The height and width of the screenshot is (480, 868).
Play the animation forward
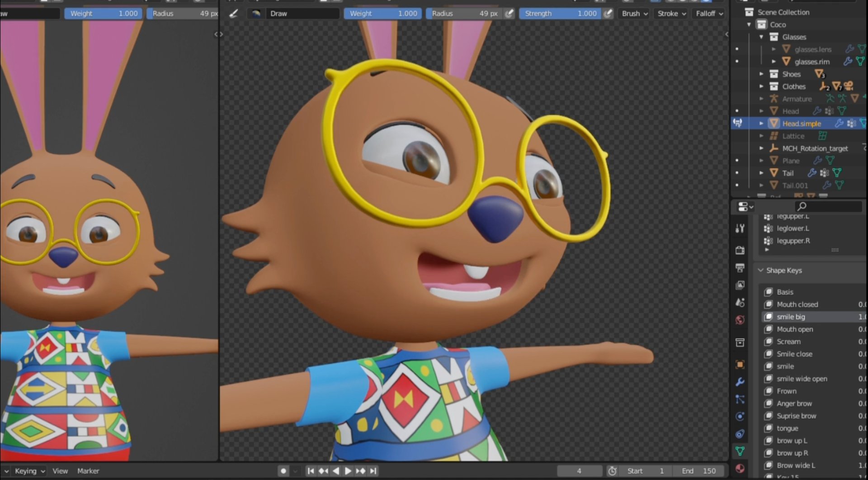click(348, 471)
